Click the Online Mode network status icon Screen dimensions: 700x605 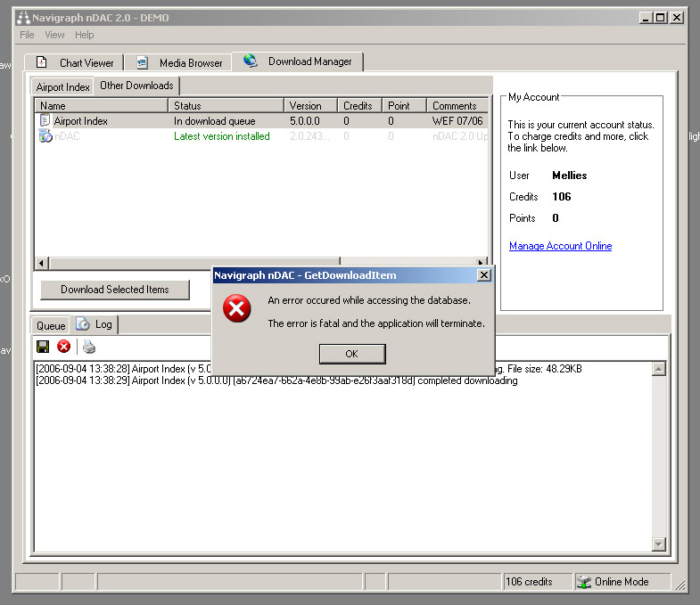(x=584, y=582)
